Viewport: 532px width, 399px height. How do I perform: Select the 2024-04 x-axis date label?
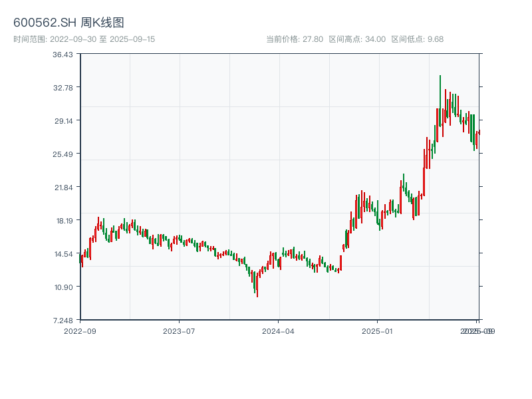coord(279,331)
